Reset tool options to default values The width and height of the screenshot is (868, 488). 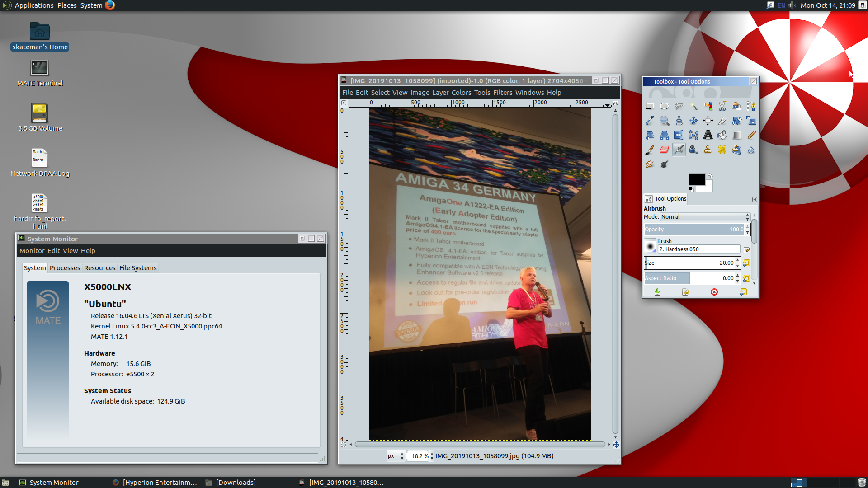(x=743, y=292)
